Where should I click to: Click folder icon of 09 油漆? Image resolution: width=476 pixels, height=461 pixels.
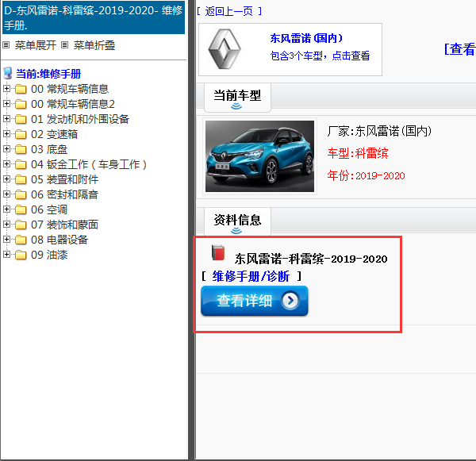[x=21, y=255]
